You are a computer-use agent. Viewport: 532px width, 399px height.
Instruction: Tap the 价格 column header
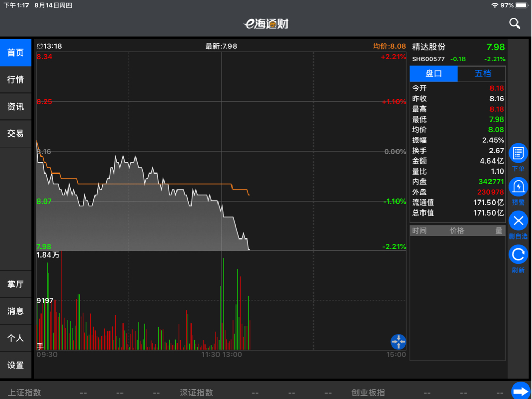[x=457, y=231]
